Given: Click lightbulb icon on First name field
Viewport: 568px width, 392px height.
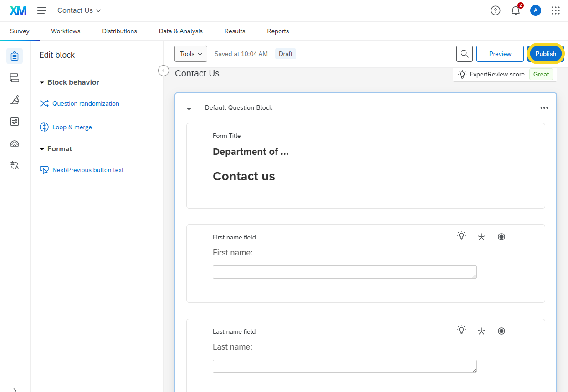Looking at the screenshot, I should [x=461, y=236].
